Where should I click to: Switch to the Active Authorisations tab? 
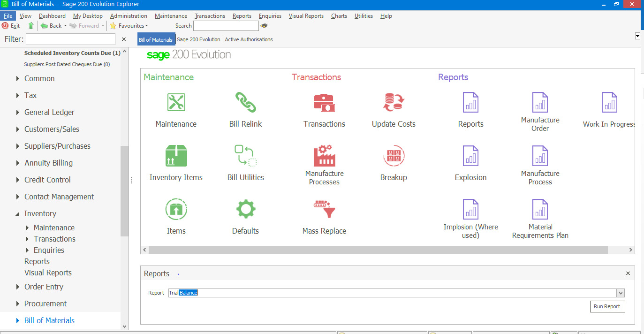249,39
